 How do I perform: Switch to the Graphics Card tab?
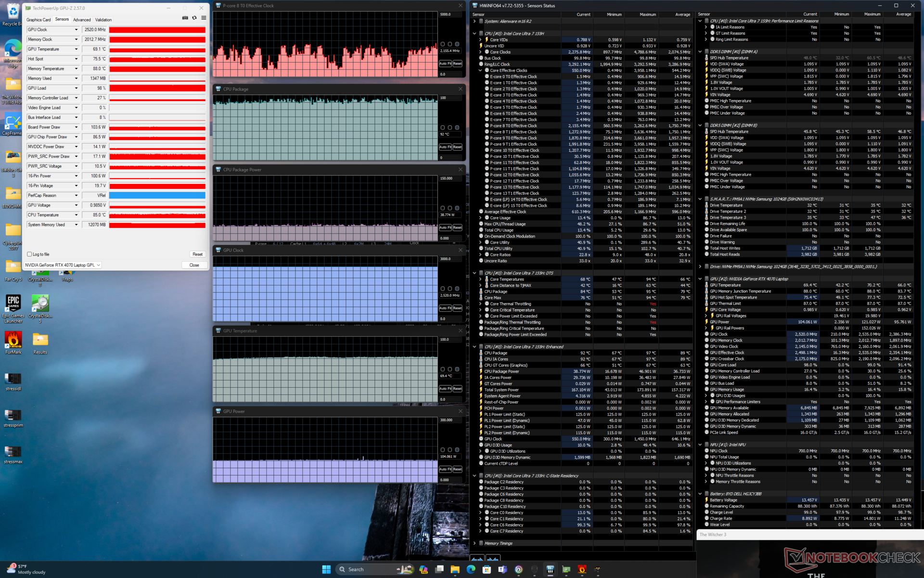tap(38, 20)
